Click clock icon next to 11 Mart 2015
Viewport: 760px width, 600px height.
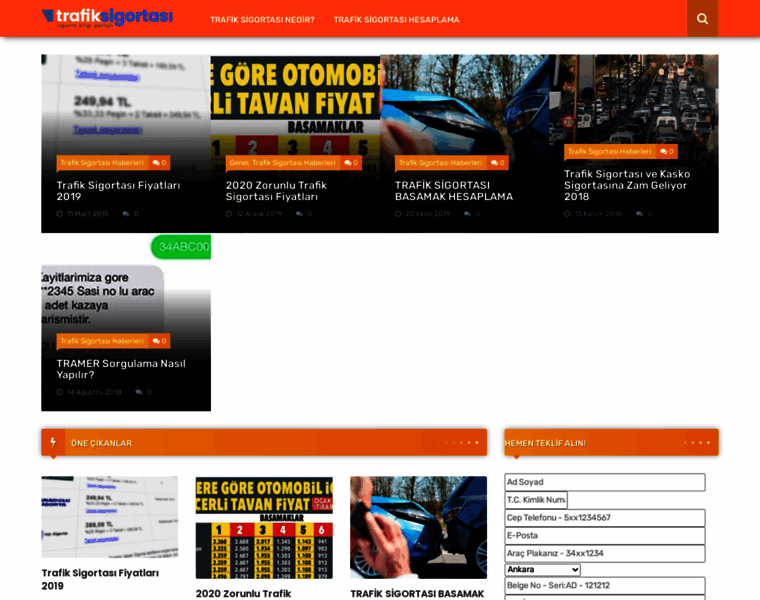tap(60, 214)
